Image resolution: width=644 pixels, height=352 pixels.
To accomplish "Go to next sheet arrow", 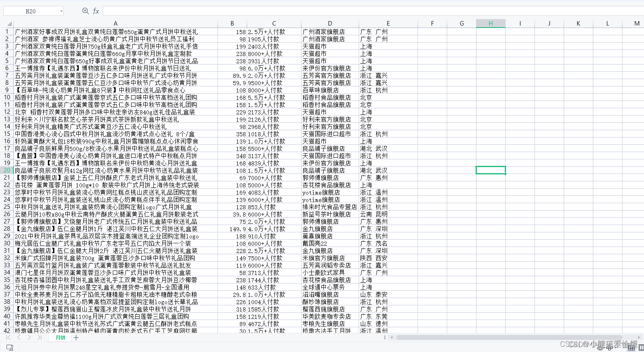I will click(x=29, y=337).
